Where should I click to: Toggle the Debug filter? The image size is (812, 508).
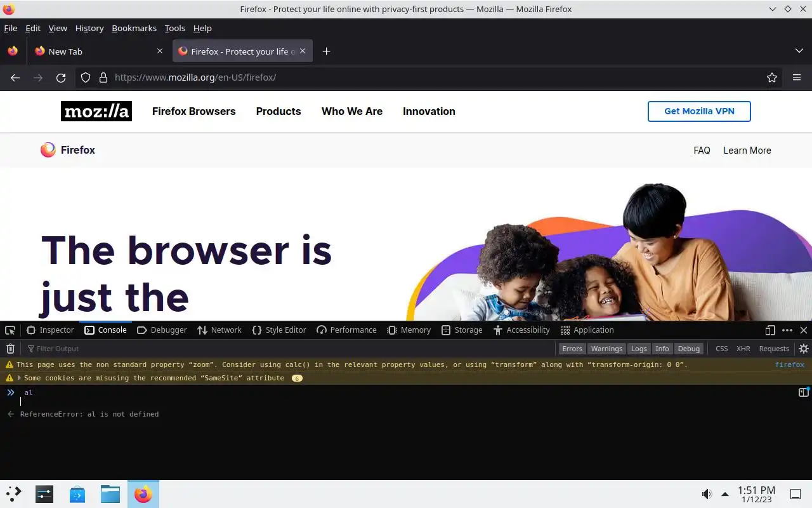click(x=689, y=349)
